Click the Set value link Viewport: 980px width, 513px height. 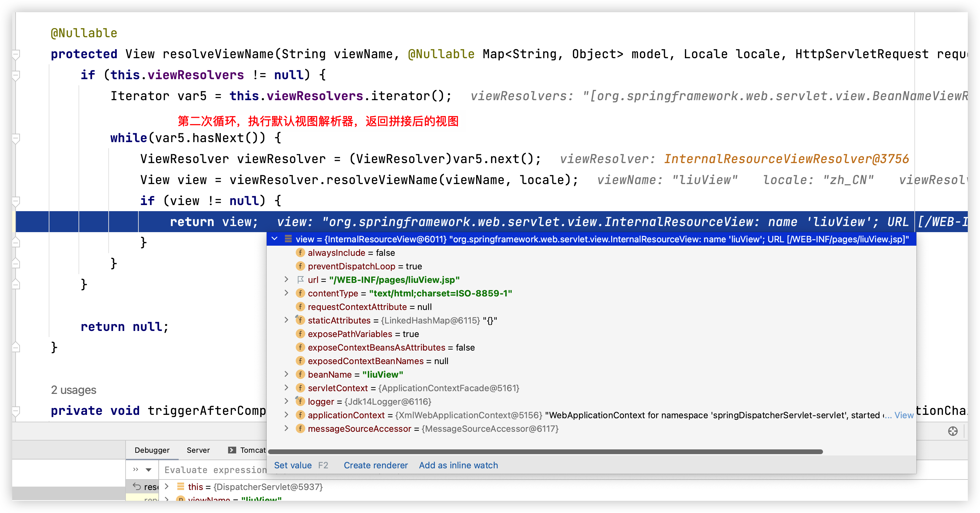293,465
